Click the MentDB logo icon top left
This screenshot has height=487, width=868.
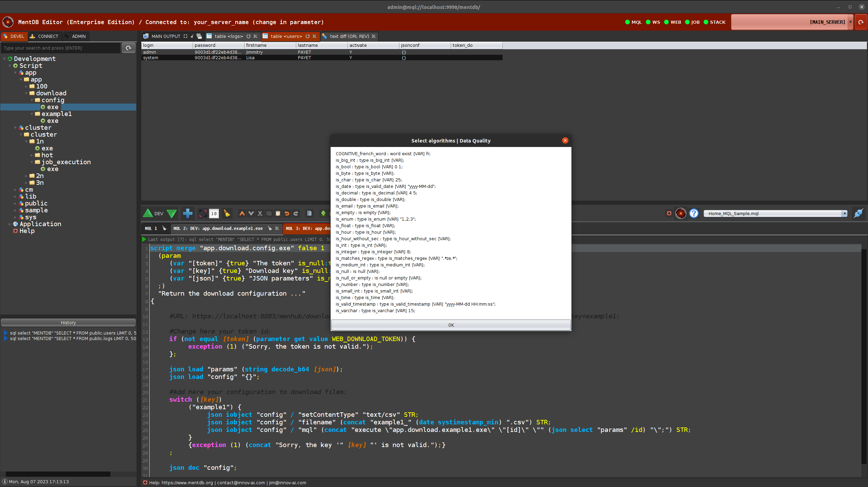tap(8, 22)
